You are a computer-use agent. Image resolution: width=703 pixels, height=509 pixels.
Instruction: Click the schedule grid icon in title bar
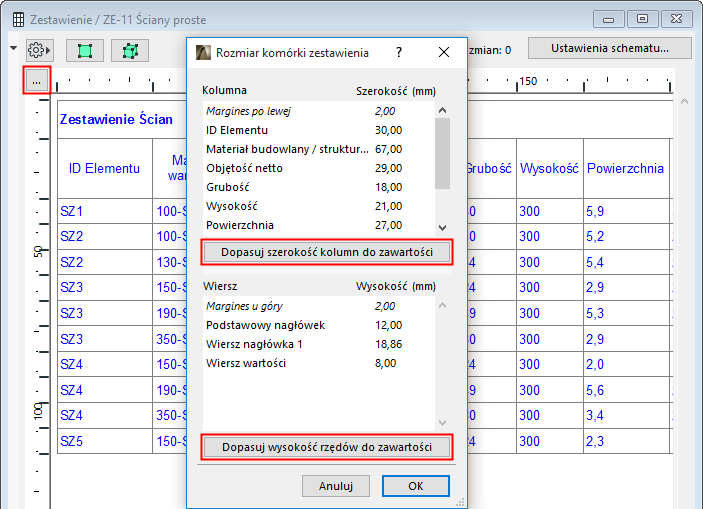18,20
